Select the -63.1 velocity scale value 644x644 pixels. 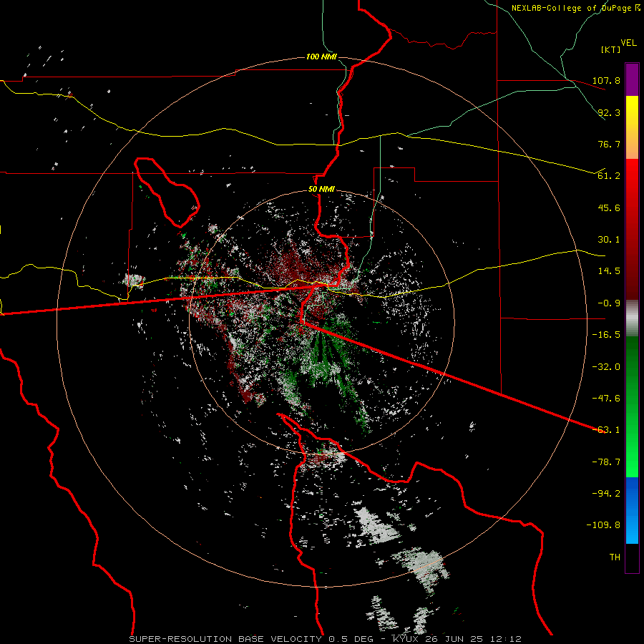point(606,430)
